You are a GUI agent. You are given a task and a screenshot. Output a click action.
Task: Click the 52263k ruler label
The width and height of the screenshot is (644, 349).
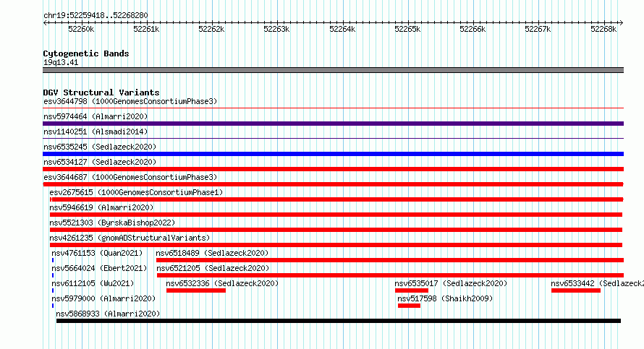(x=276, y=29)
